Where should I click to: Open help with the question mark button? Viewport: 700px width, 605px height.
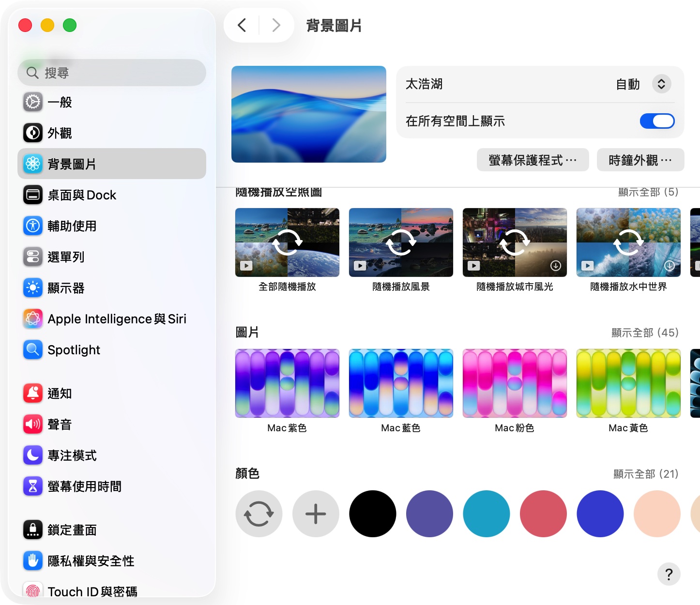coord(669,574)
